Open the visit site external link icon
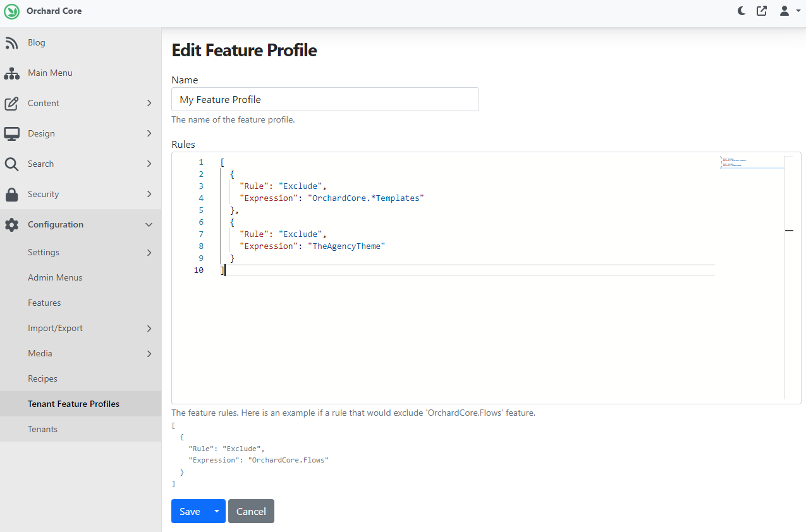 point(762,11)
